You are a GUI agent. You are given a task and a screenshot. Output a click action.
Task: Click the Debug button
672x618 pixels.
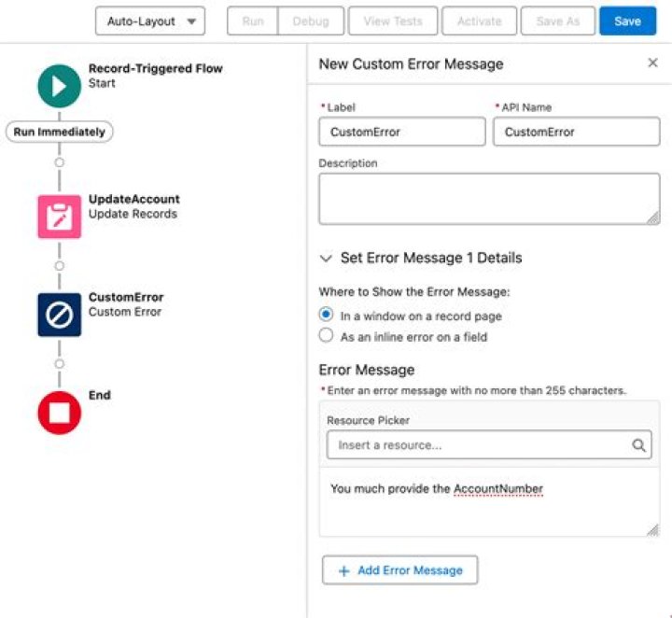(311, 21)
